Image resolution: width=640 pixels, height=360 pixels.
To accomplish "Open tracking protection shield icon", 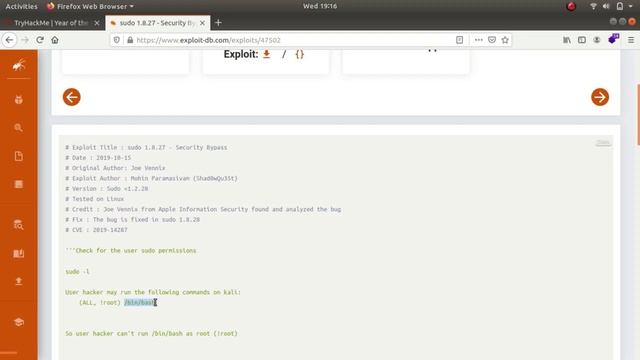I will [117, 40].
